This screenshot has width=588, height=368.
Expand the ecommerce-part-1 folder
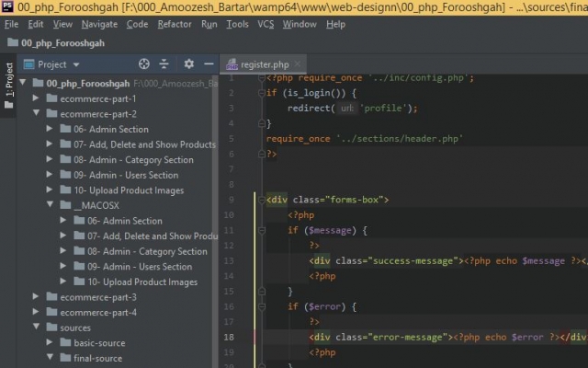tap(36, 98)
